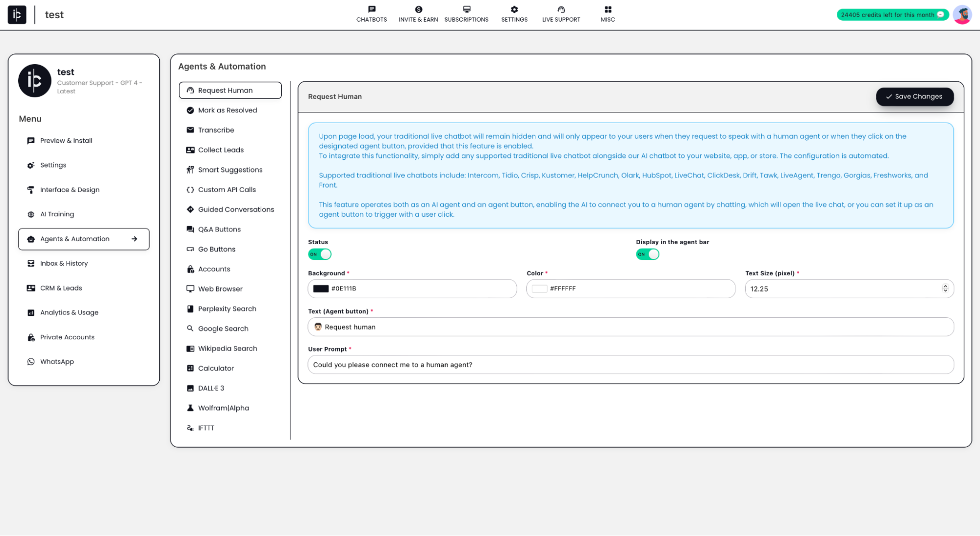Select the Background color swatch #0E111B
The height and width of the screenshot is (536, 980).
[321, 288]
